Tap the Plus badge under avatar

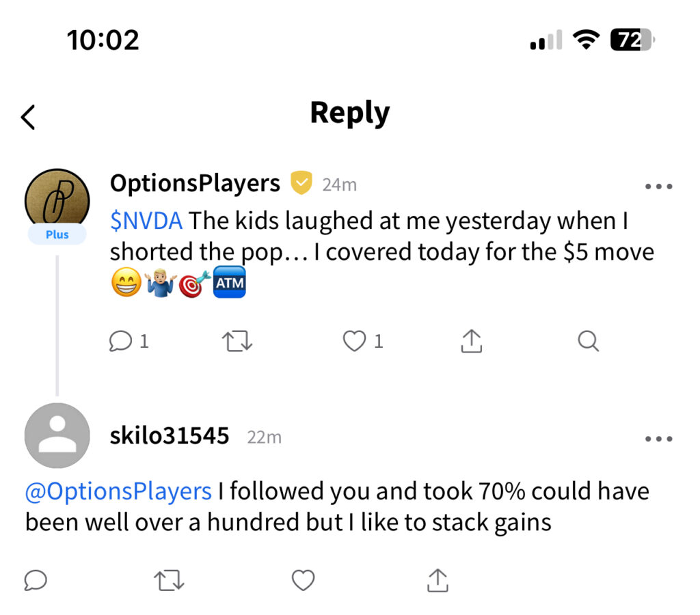pos(57,234)
